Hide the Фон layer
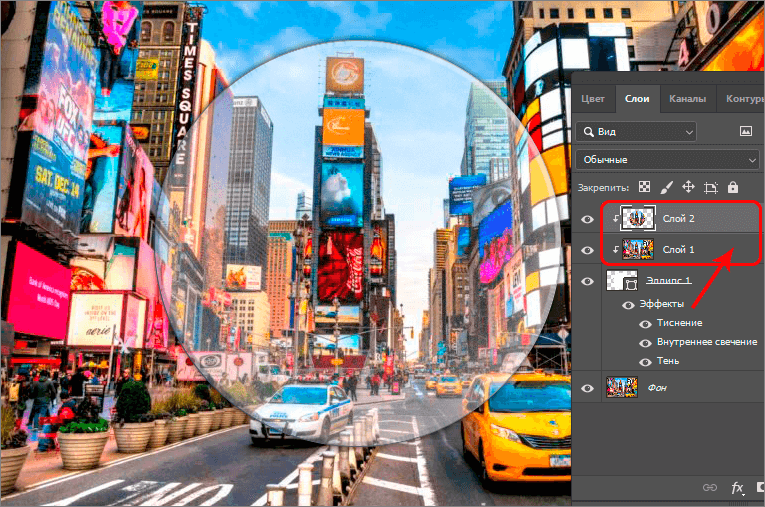This screenshot has height=507, width=765. [x=587, y=388]
